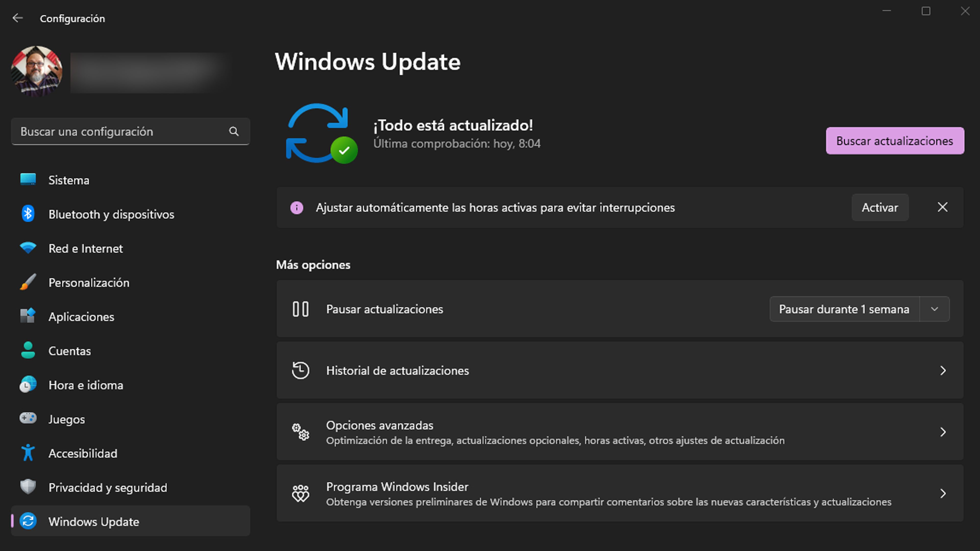Open the Cuentas section
This screenshot has height=551, width=980.
pyautogui.click(x=130, y=350)
